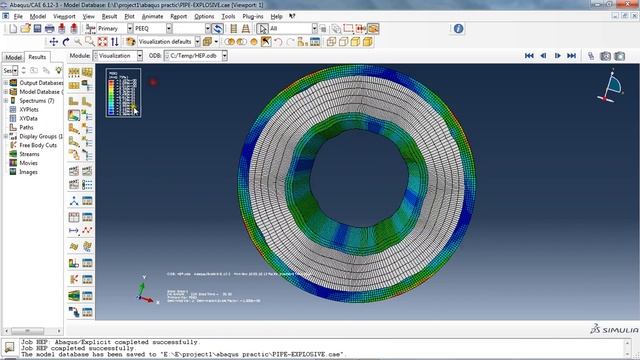
Task: Click the Undo arrow icon
Action: 278,42
